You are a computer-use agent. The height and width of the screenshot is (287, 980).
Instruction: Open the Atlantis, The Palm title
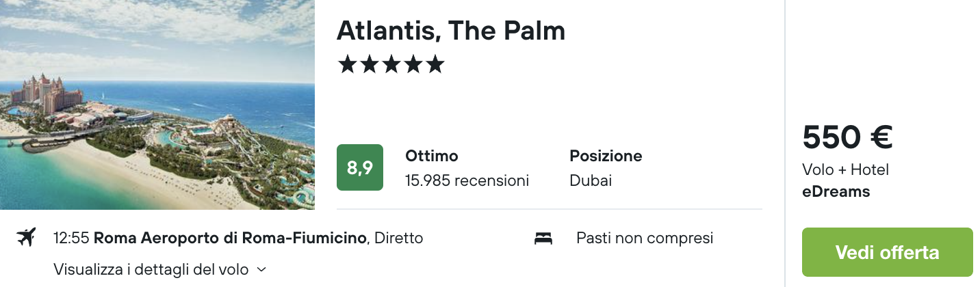pyautogui.click(x=451, y=31)
